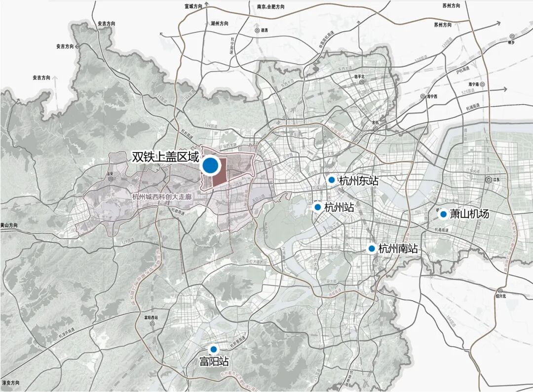Click the 江东 station circle symbol
Image resolution: width=533 pixels, height=392 pixels.
(489, 179)
